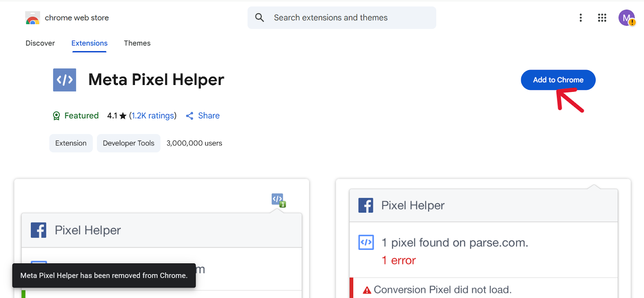Image resolution: width=644 pixels, height=298 pixels.
Task: Click the 3,000,000 users text
Action: tap(194, 143)
